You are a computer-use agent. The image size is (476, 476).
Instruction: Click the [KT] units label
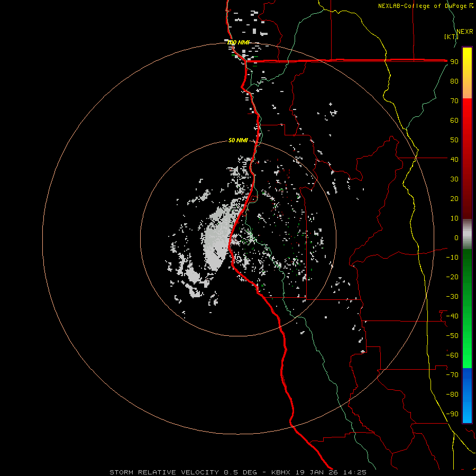click(452, 36)
